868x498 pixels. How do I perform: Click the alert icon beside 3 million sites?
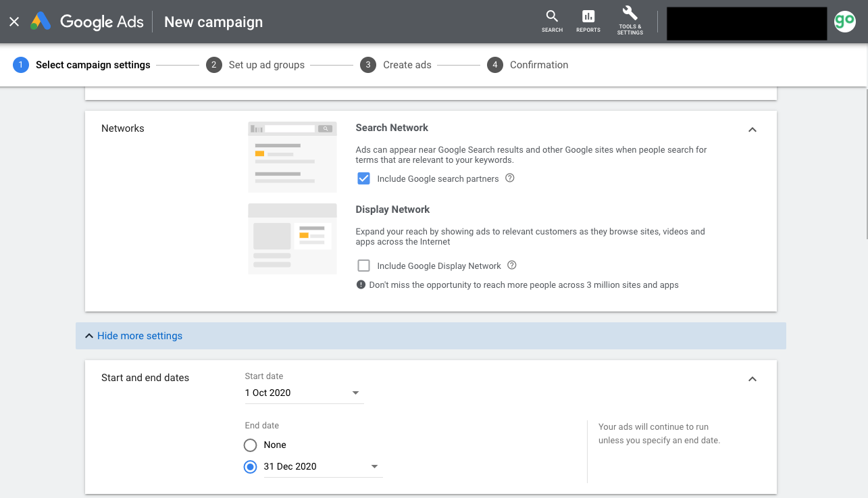point(361,285)
